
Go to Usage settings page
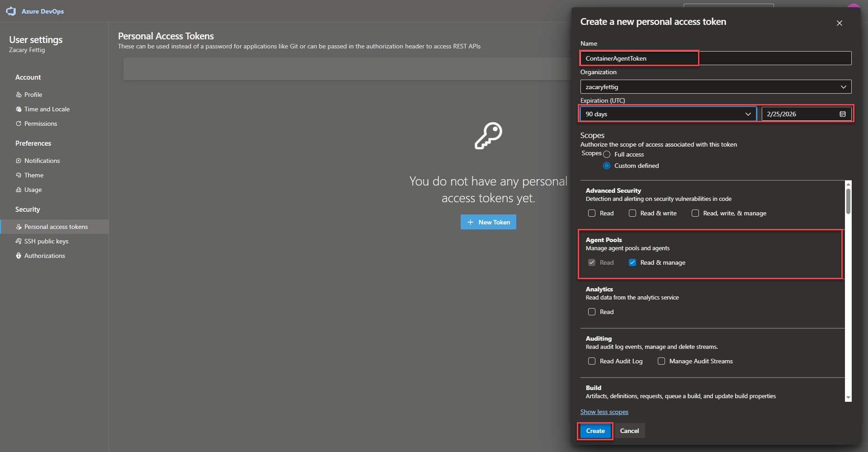33,190
